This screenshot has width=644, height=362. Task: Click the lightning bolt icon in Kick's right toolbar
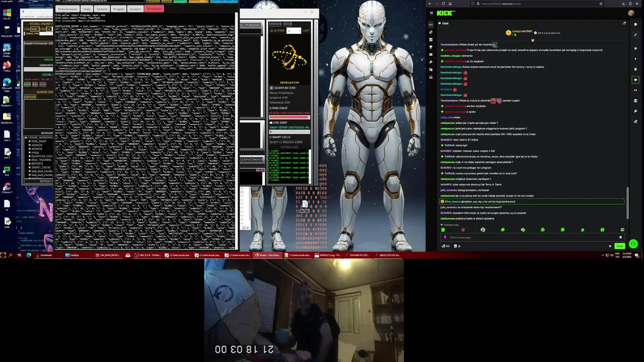[635, 59]
